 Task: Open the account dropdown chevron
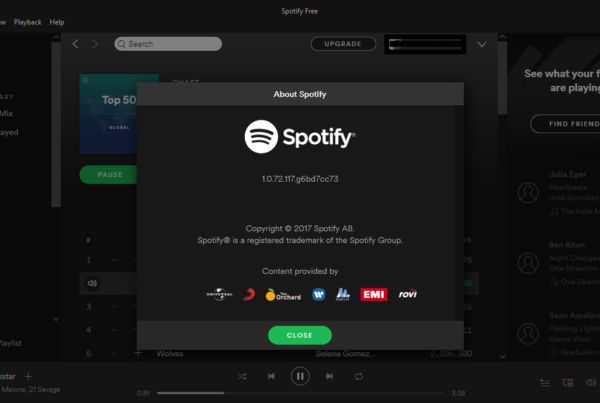pos(482,44)
